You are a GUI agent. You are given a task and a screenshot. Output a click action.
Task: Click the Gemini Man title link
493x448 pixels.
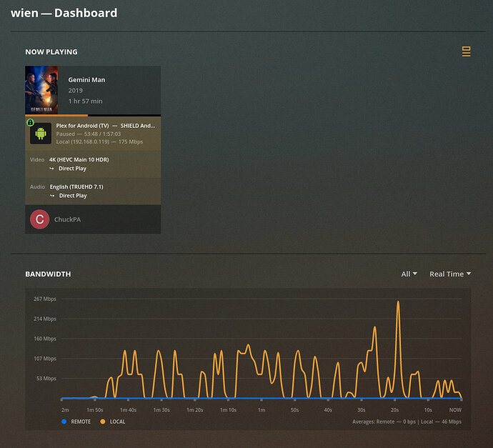tap(86, 80)
